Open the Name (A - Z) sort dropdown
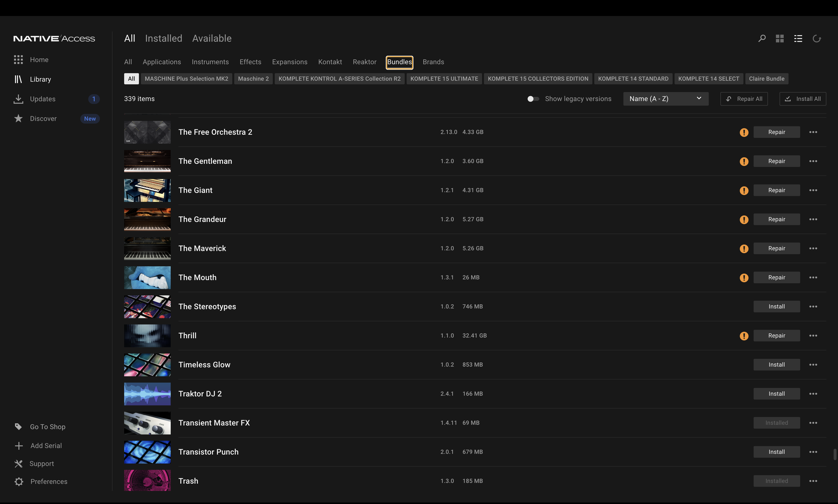The height and width of the screenshot is (504, 838). coord(666,99)
